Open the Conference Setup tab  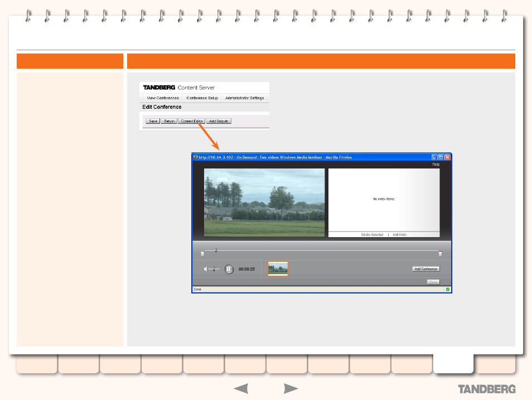(x=202, y=98)
